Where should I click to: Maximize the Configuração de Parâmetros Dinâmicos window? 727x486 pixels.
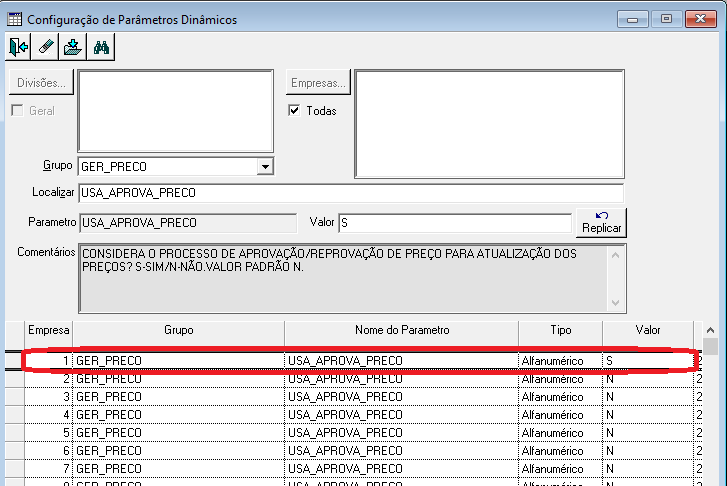click(666, 19)
